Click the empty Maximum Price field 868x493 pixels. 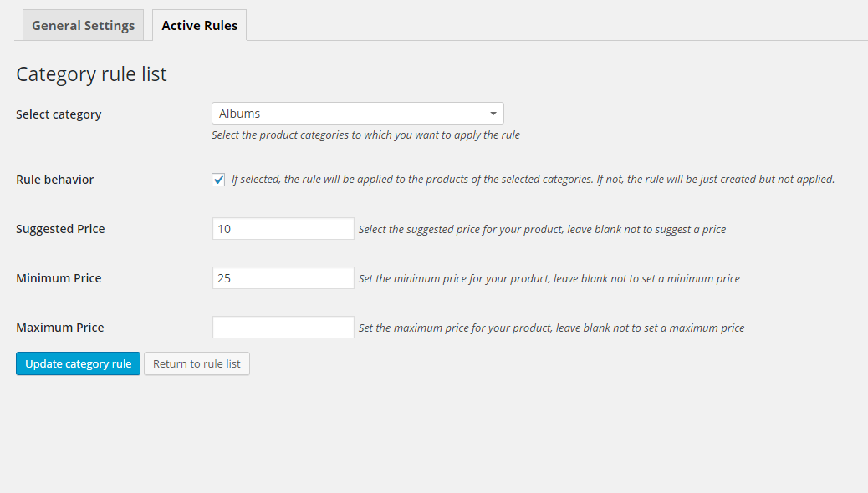coord(283,328)
